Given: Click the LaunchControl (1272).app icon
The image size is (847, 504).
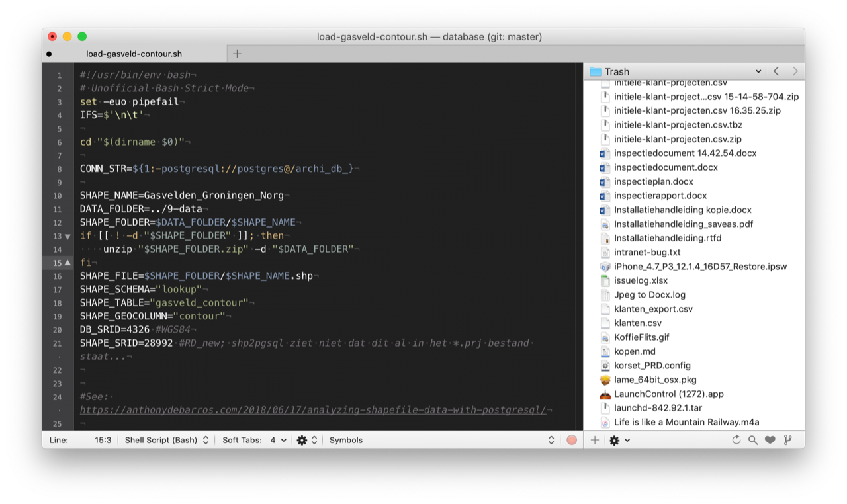Looking at the screenshot, I should (x=605, y=394).
